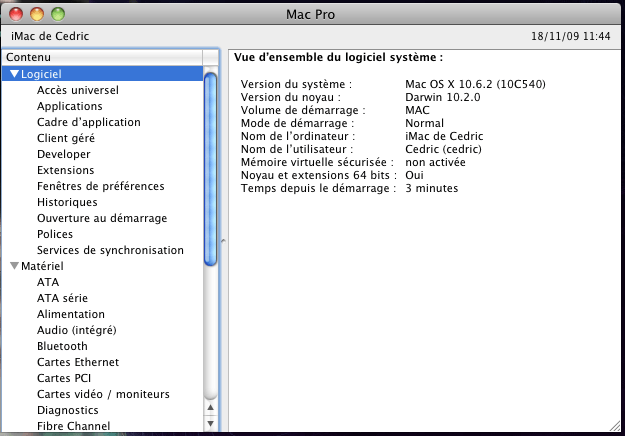This screenshot has height=436, width=625.
Task: Select Polices in the list
Action: [55, 234]
